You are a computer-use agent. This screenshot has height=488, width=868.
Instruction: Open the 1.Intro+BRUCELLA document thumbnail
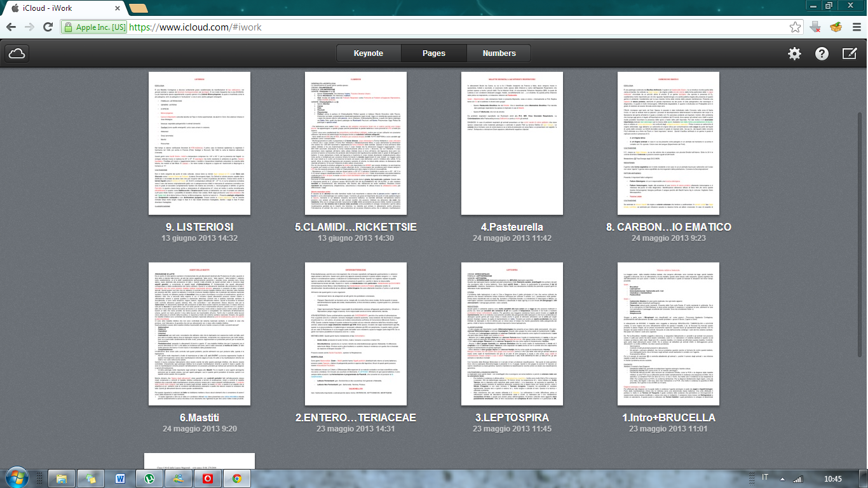668,334
